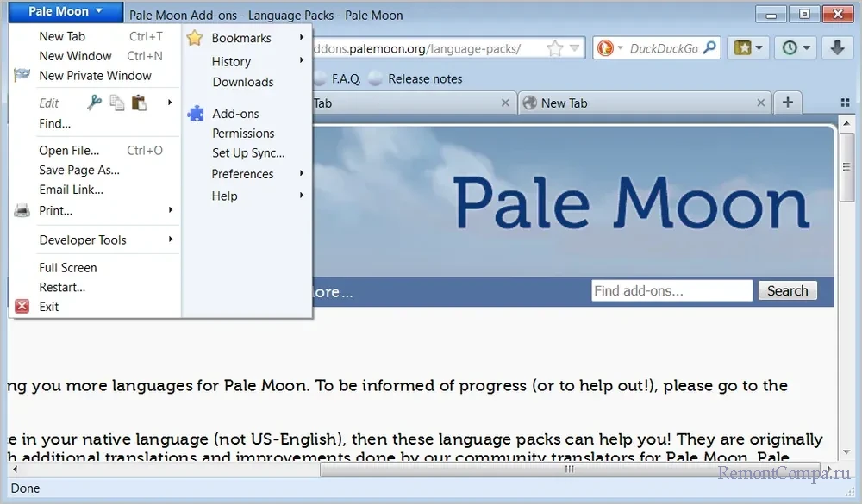The image size is (862, 504).
Task: Click the Add-ons puzzle piece icon
Action: click(x=195, y=113)
